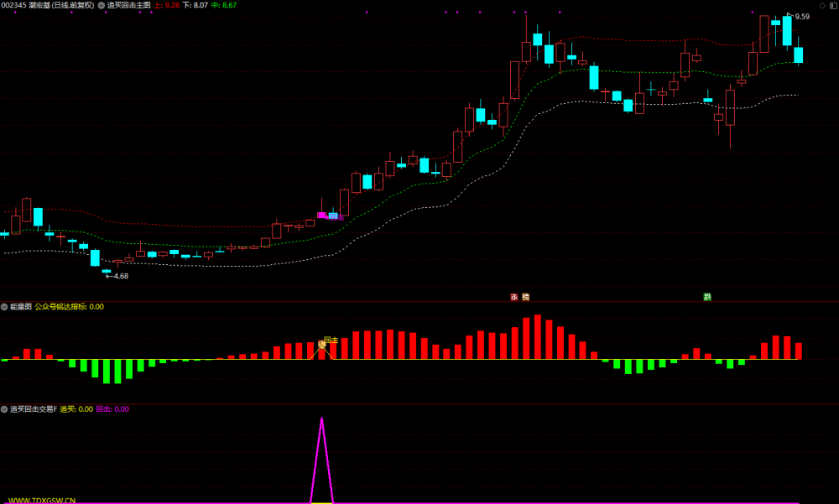
Task: Click the magenta 回击 spike in bottom panel
Action: click(321, 460)
